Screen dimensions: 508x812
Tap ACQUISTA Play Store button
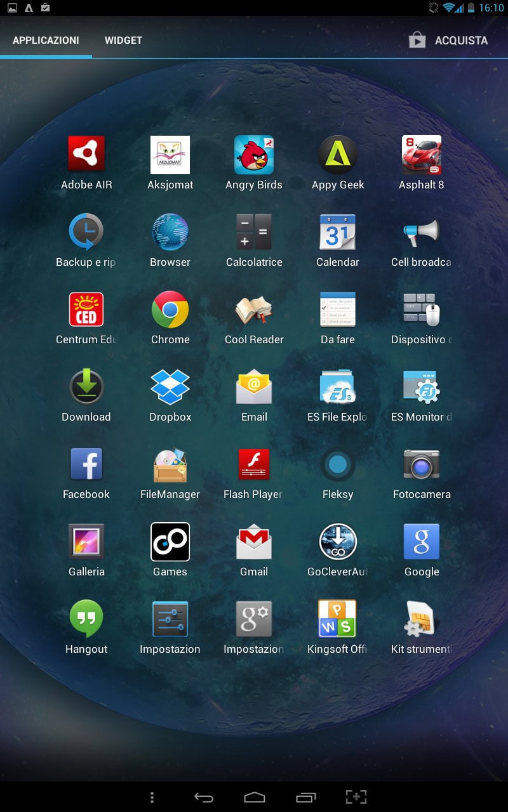point(448,40)
